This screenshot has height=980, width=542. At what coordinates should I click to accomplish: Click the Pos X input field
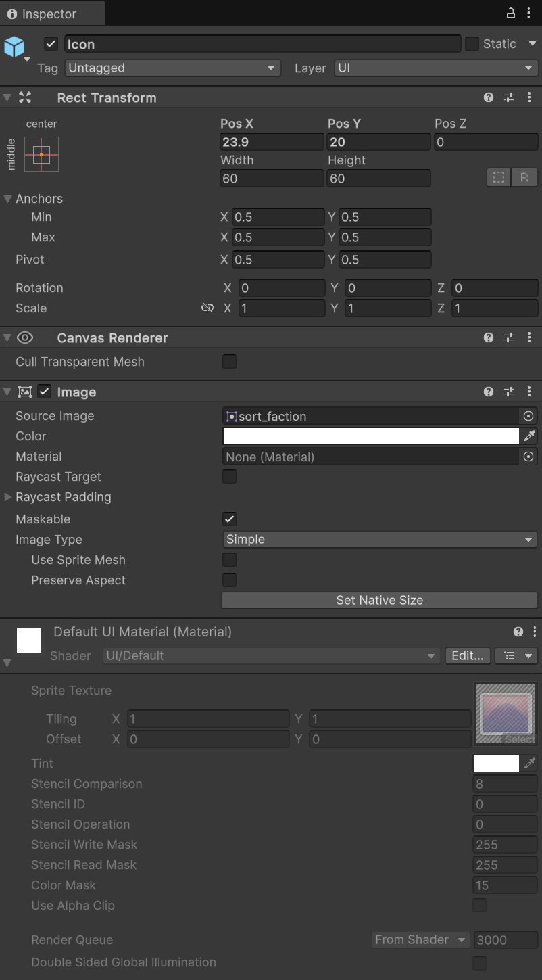[x=271, y=141]
